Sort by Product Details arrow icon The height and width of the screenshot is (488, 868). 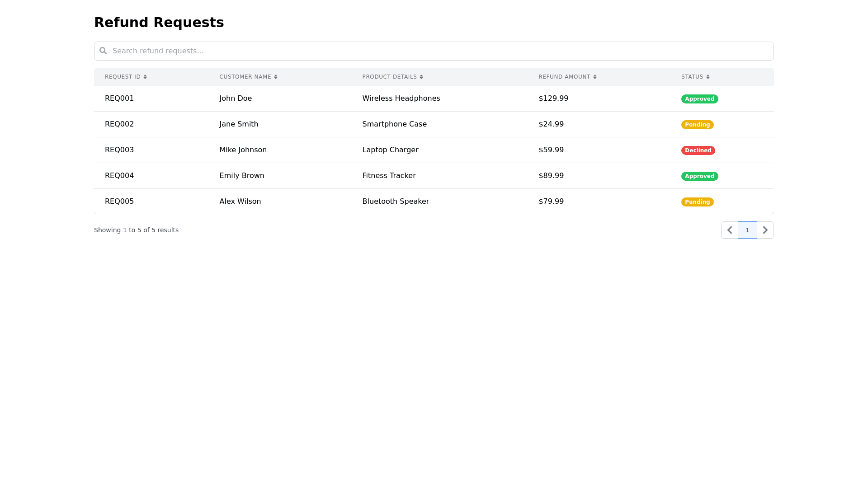click(x=421, y=77)
